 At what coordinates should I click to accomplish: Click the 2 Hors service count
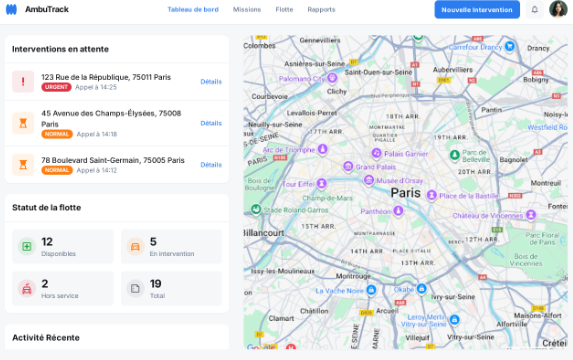click(x=45, y=284)
